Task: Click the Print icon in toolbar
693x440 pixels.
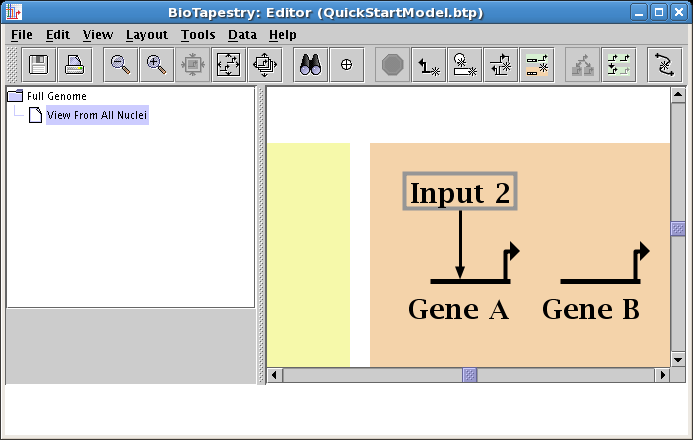Action: point(74,64)
